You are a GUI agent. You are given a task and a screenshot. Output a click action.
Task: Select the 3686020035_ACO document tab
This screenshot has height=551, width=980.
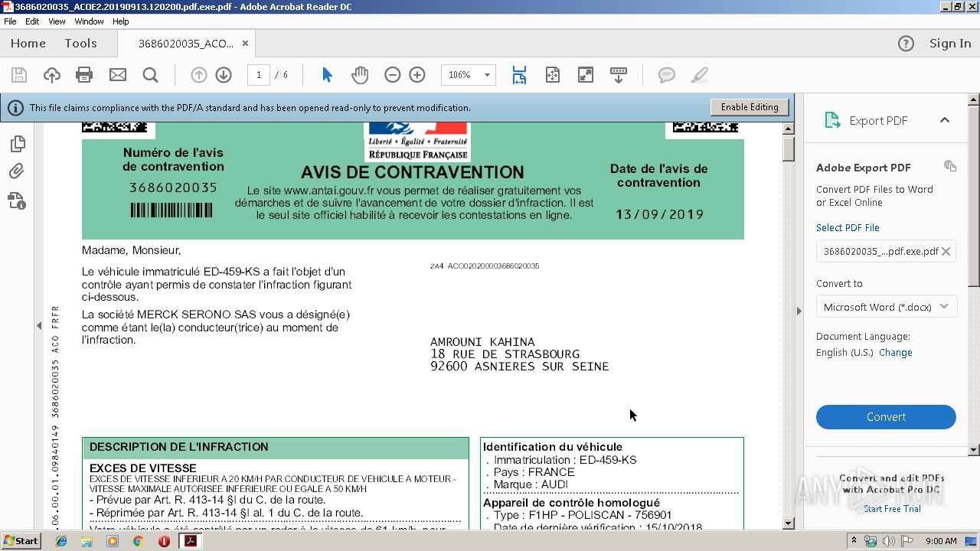coord(186,44)
